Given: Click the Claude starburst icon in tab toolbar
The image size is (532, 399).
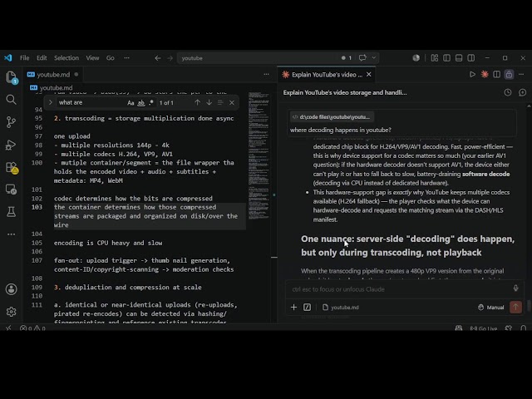Looking at the screenshot, I should tap(485, 74).
